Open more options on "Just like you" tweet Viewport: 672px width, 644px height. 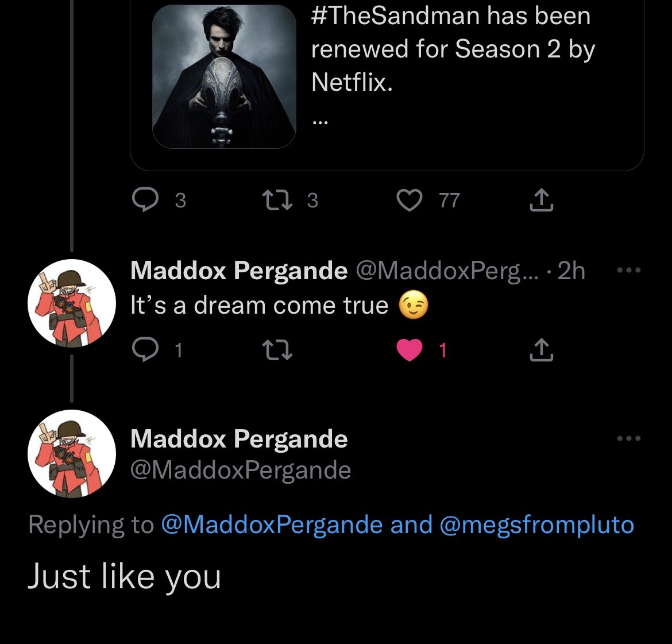click(x=629, y=438)
